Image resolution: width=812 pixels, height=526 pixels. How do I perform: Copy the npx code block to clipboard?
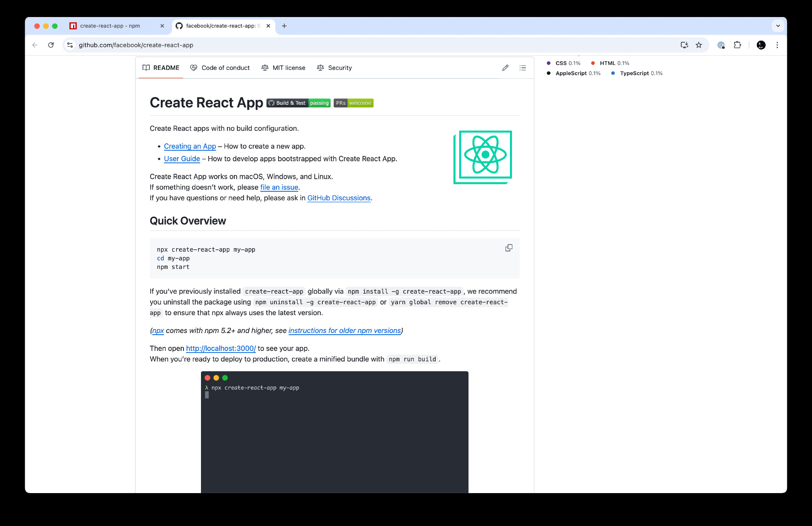click(x=509, y=248)
